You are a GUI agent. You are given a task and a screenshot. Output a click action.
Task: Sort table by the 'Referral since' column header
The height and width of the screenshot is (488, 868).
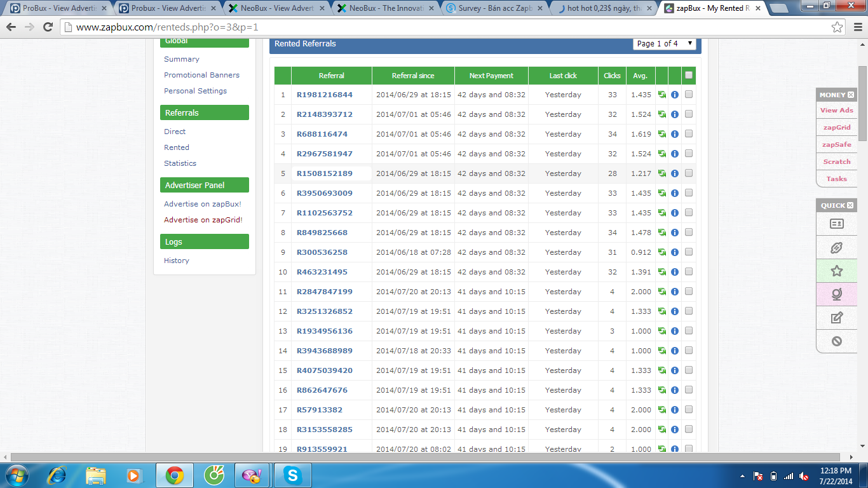[413, 76]
